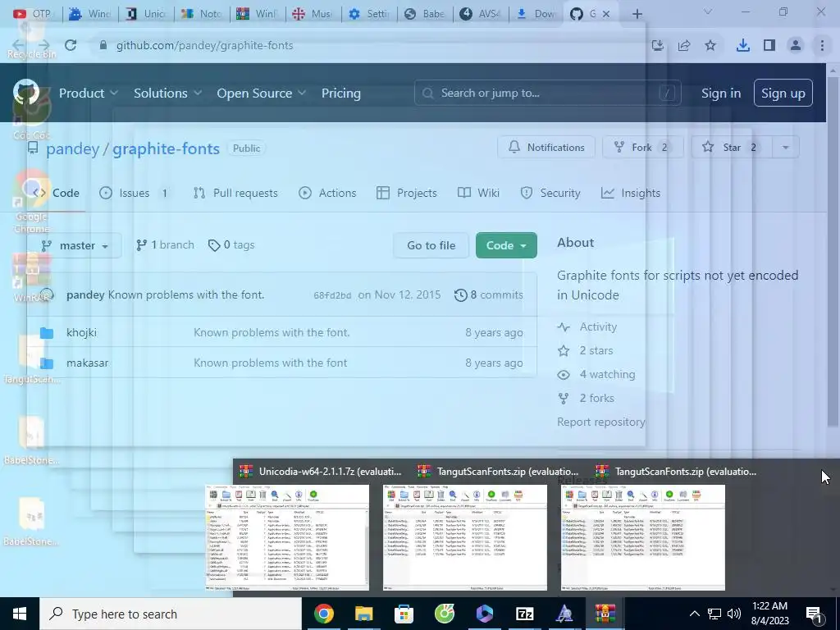Expand the Solutions menu
This screenshot has width=840, height=630.
[x=167, y=94]
